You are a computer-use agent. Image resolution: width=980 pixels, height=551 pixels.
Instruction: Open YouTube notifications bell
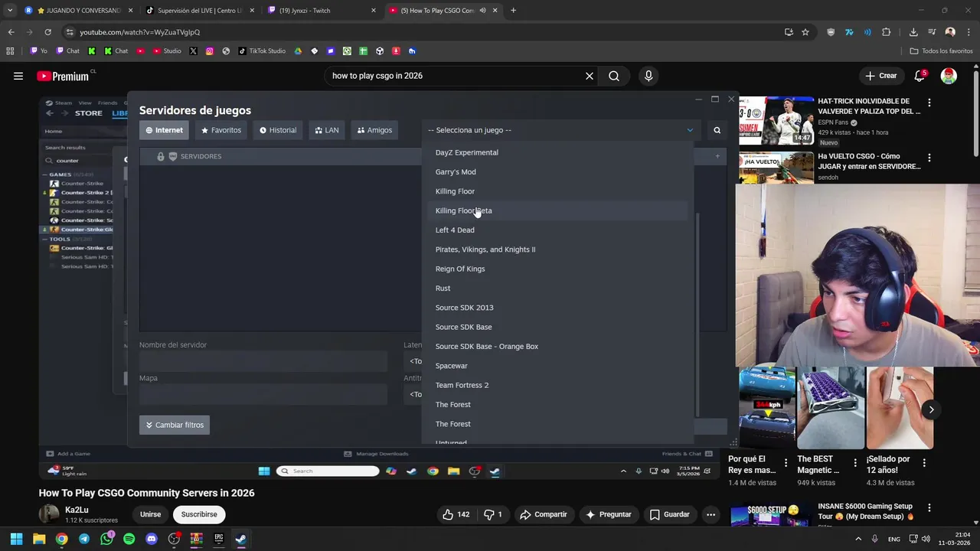coord(920,76)
